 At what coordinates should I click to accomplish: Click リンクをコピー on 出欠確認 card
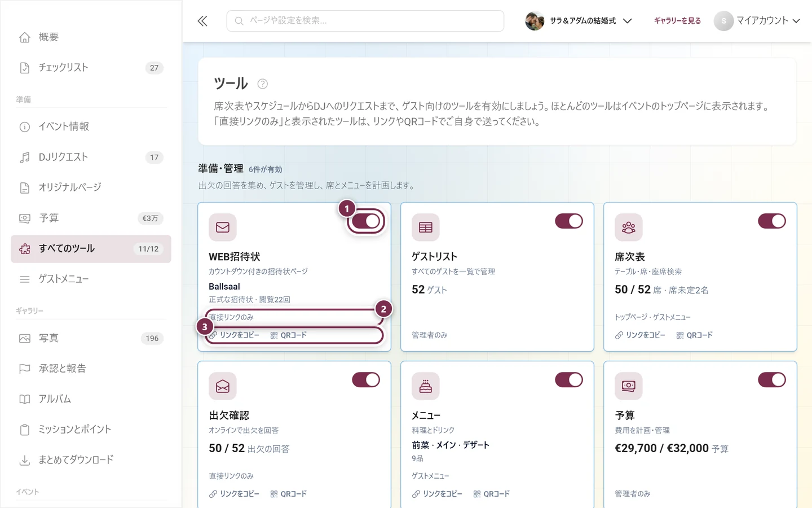pos(235,494)
